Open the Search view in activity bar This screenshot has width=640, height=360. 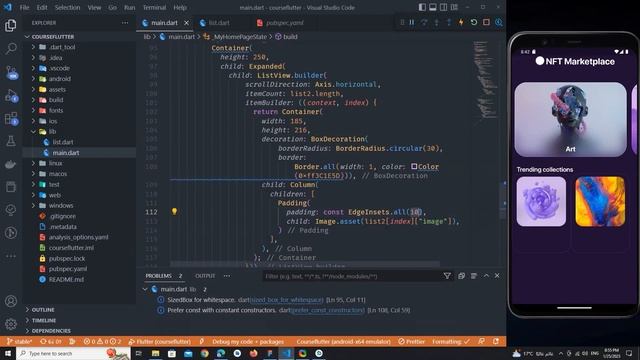point(11,48)
